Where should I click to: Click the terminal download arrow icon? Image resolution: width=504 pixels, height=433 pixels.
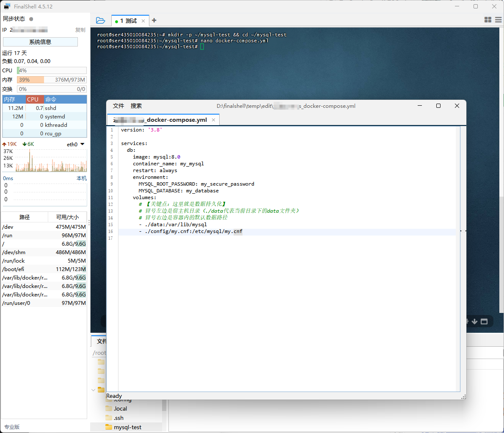point(474,321)
